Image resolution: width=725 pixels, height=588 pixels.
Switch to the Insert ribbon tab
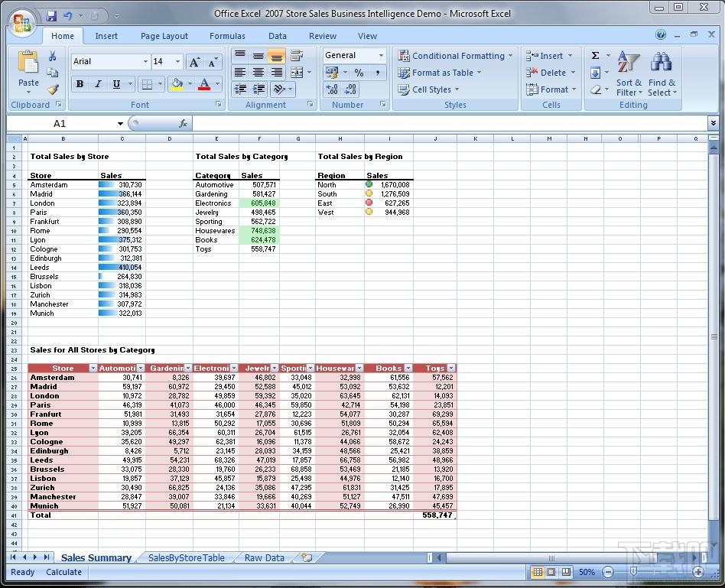click(106, 36)
